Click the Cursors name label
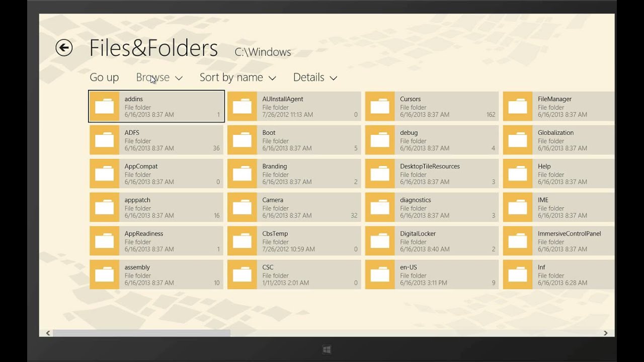Screen dimensions: 644x362 pyautogui.click(x=411, y=99)
